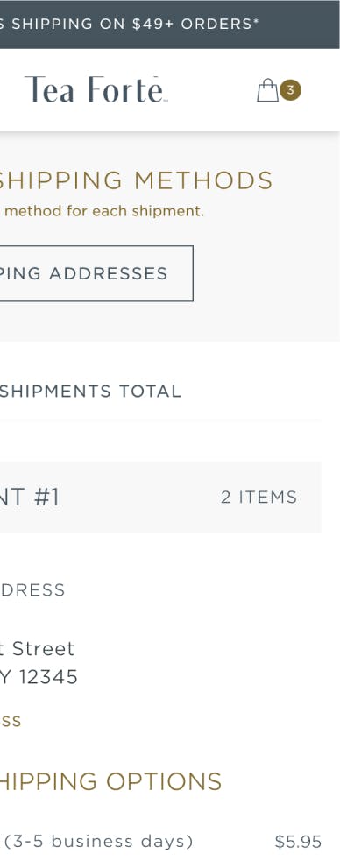Click the $5.95 shipping price
Image resolution: width=340 pixels, height=868 pixels.
pyautogui.click(x=298, y=842)
